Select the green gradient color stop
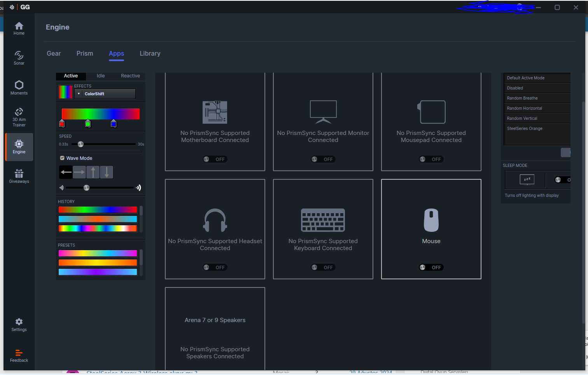This screenshot has height=375, width=588. (x=88, y=124)
